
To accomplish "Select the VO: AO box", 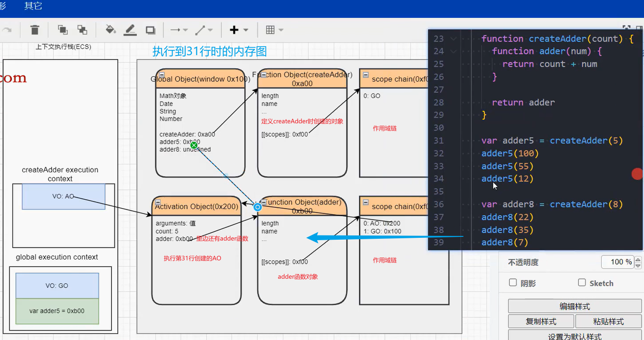I will tap(64, 196).
